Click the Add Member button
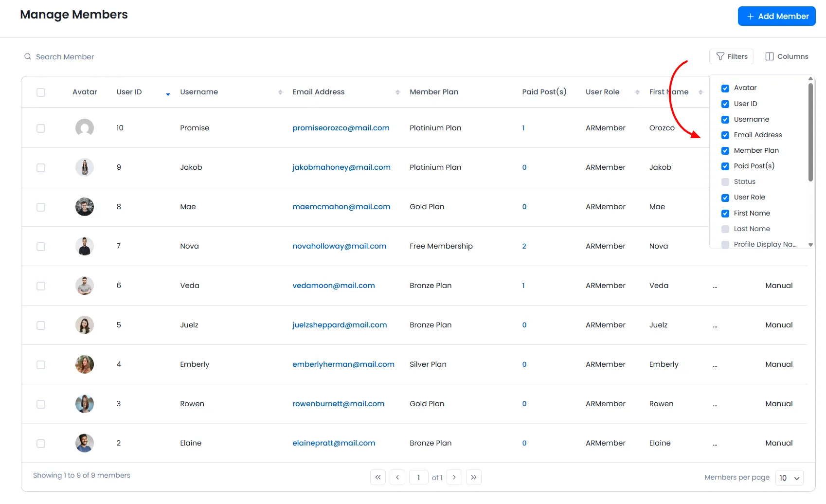Viewport: 826px width, 504px height. pos(776,16)
